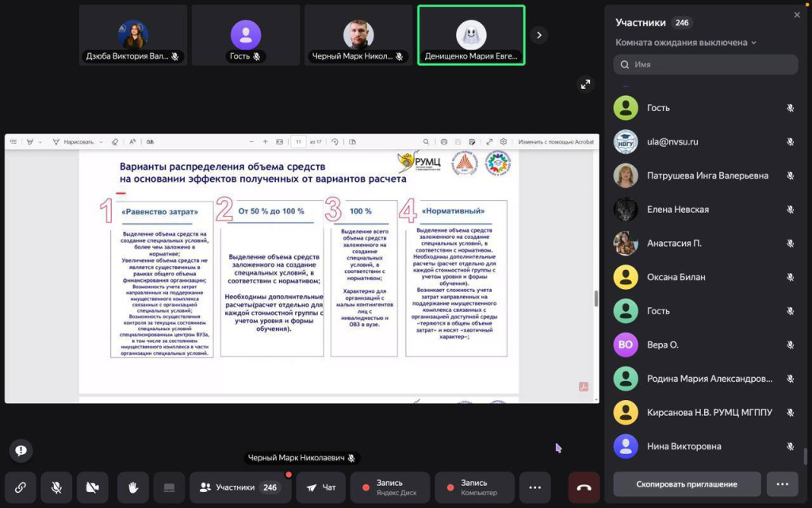The image size is (812, 508).
Task: Toggle the Участники 246 panel
Action: click(239, 487)
